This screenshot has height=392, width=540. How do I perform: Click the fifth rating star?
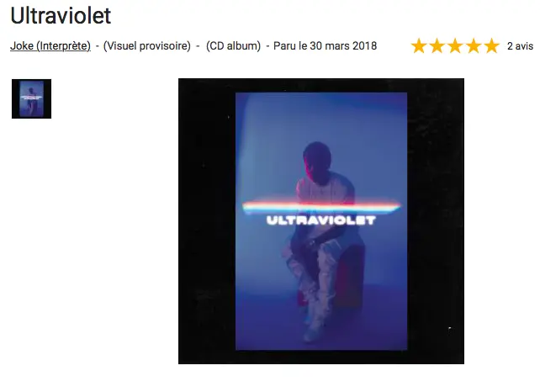coord(492,45)
